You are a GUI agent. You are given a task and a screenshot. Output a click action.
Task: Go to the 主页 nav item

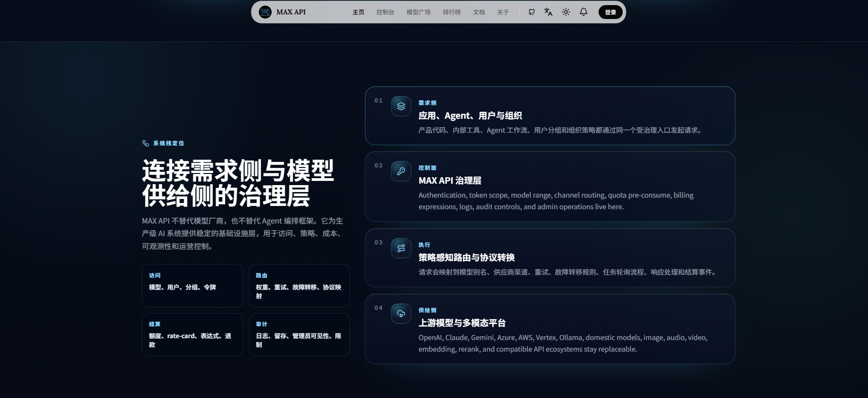pyautogui.click(x=358, y=12)
